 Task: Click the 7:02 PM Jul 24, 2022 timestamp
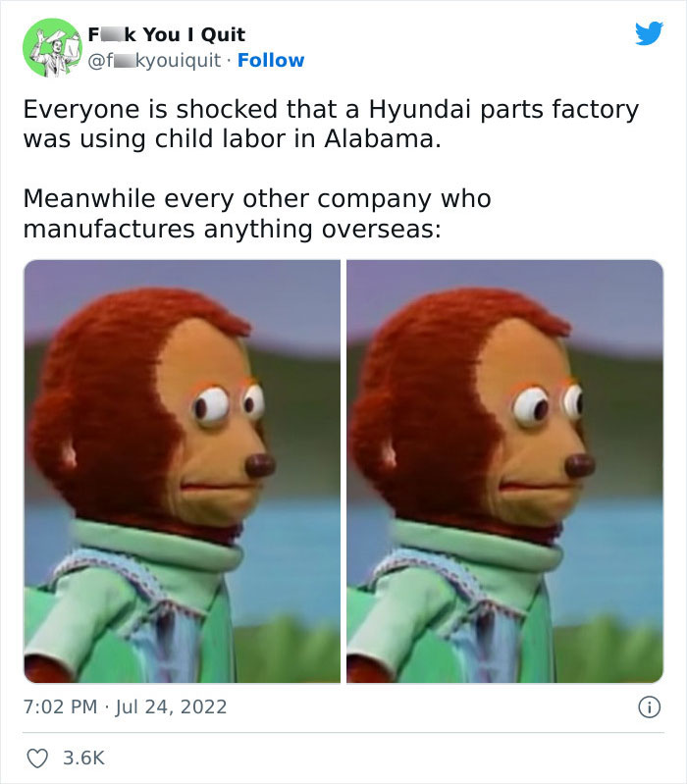125,706
